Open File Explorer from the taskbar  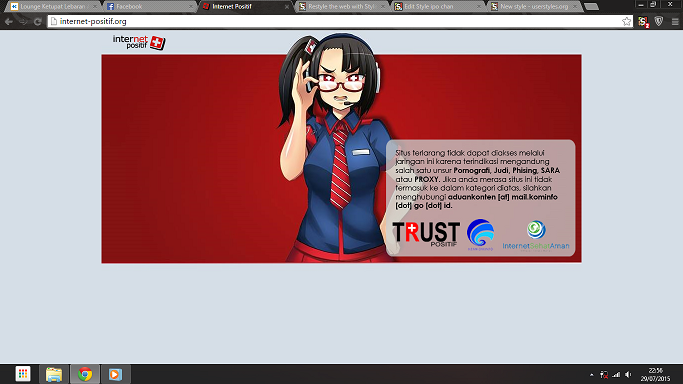click(x=54, y=374)
